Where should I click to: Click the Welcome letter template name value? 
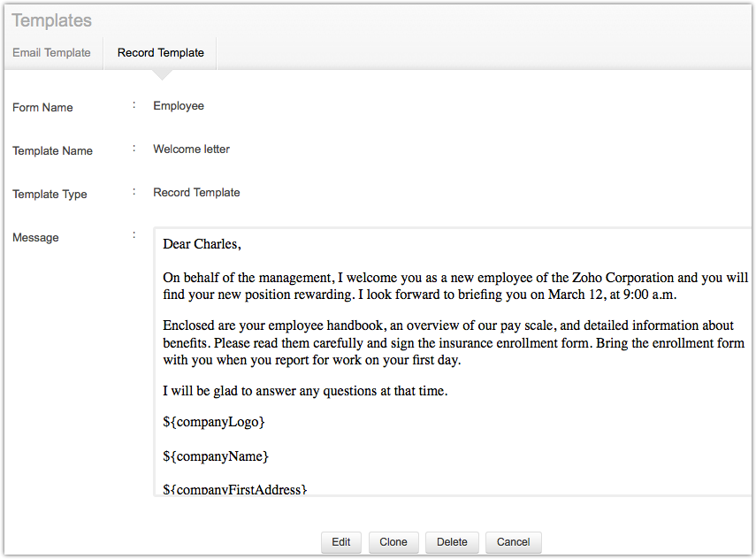191,149
